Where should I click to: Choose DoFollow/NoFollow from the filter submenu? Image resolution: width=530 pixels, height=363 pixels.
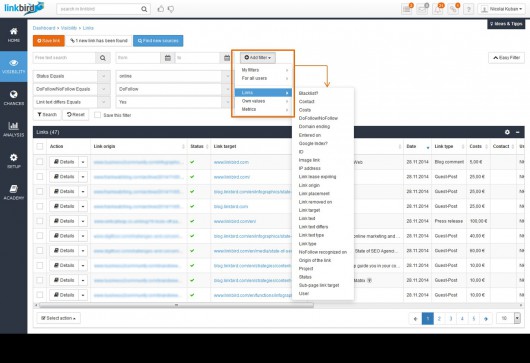[318, 118]
